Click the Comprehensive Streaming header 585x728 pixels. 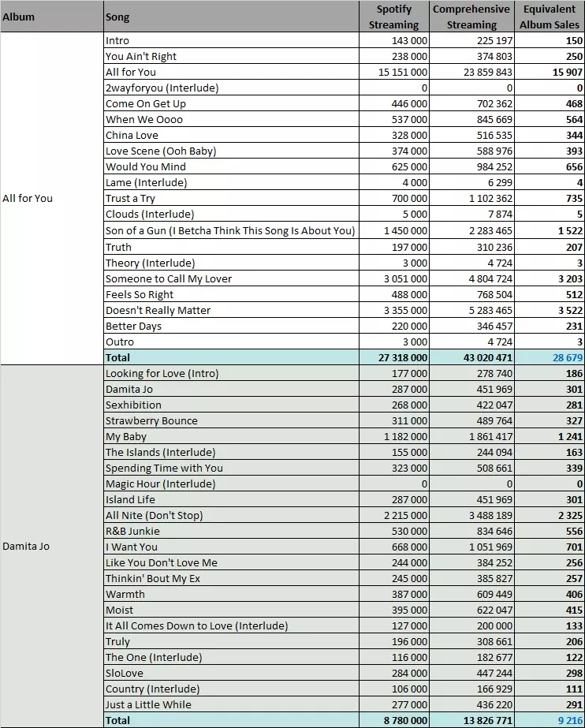(x=471, y=17)
